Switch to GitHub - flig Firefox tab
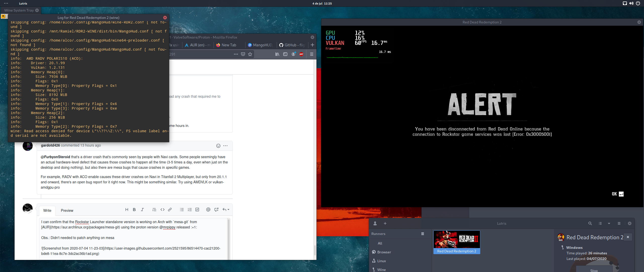 [x=292, y=45]
